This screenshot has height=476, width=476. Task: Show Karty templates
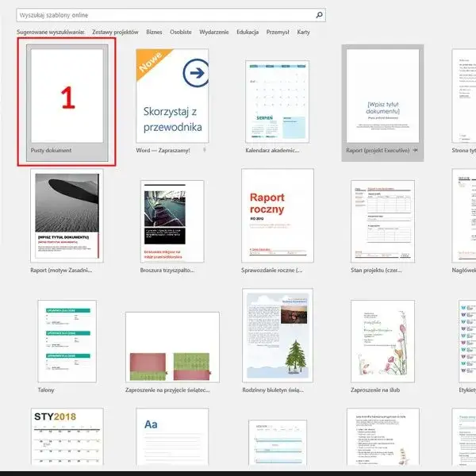303,32
